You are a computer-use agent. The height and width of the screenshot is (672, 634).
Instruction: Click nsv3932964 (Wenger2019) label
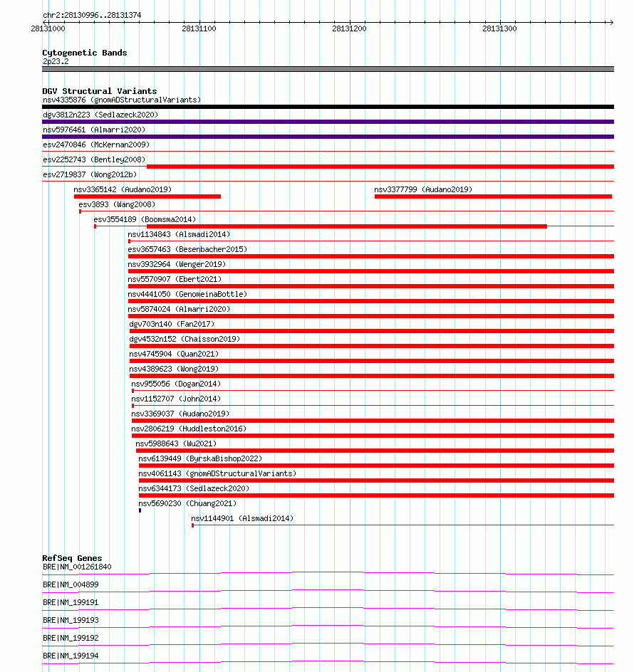click(x=177, y=264)
